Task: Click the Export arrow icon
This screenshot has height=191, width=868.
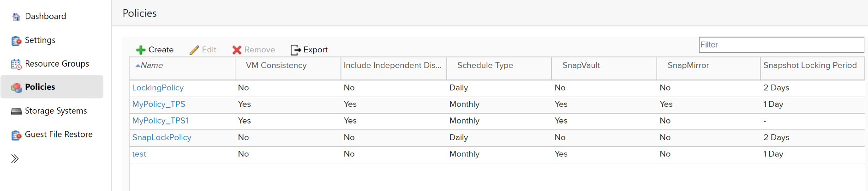Action: (295, 50)
